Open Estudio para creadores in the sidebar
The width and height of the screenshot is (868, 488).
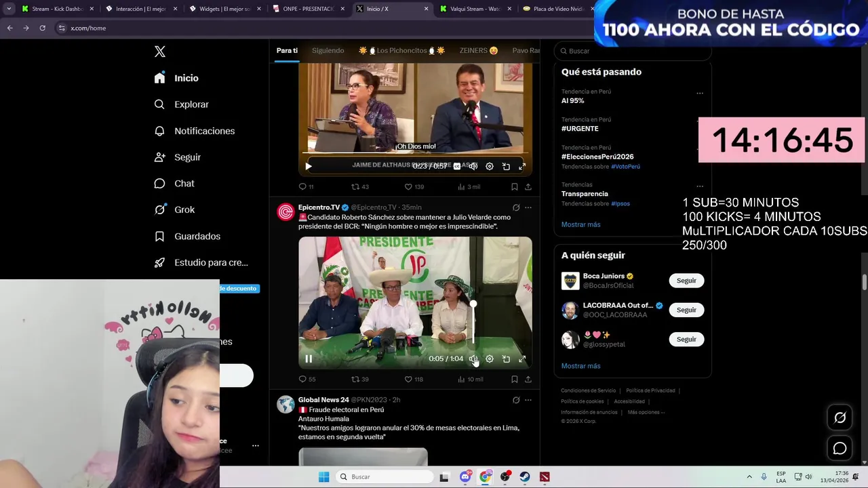201,262
